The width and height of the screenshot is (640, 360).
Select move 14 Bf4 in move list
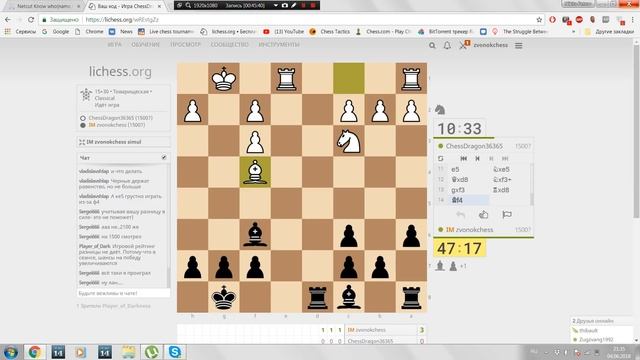(x=469, y=200)
